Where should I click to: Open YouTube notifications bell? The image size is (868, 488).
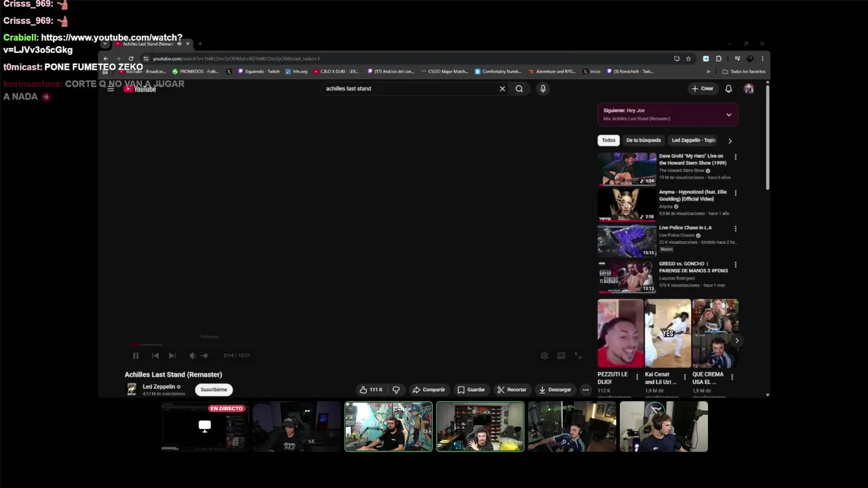click(x=728, y=89)
